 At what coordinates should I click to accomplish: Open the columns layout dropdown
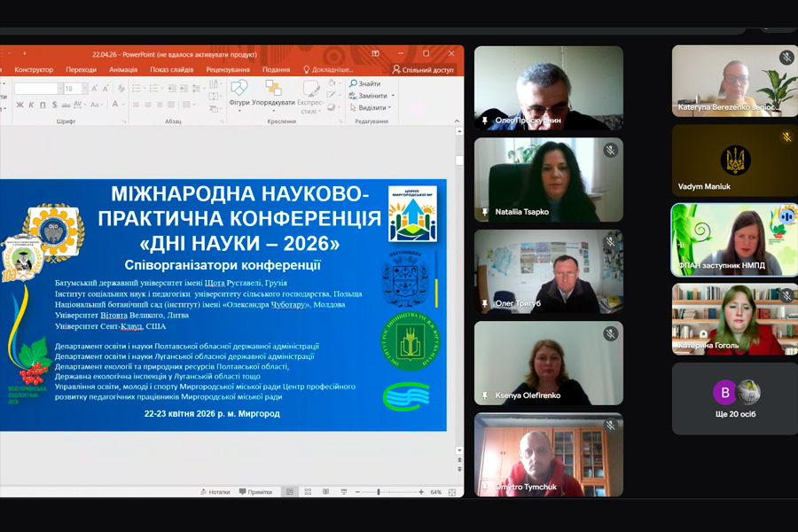[189, 105]
